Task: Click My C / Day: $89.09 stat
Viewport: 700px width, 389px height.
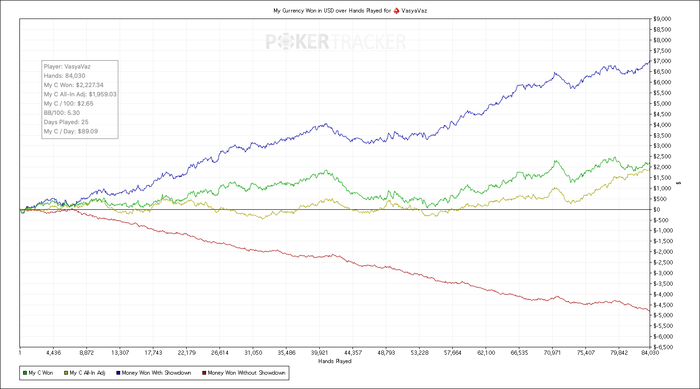Action: [x=71, y=131]
